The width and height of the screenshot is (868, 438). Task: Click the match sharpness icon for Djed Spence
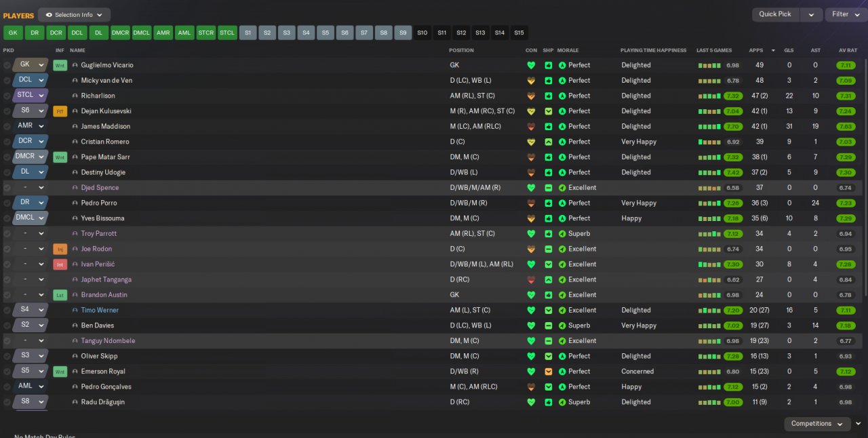click(549, 188)
